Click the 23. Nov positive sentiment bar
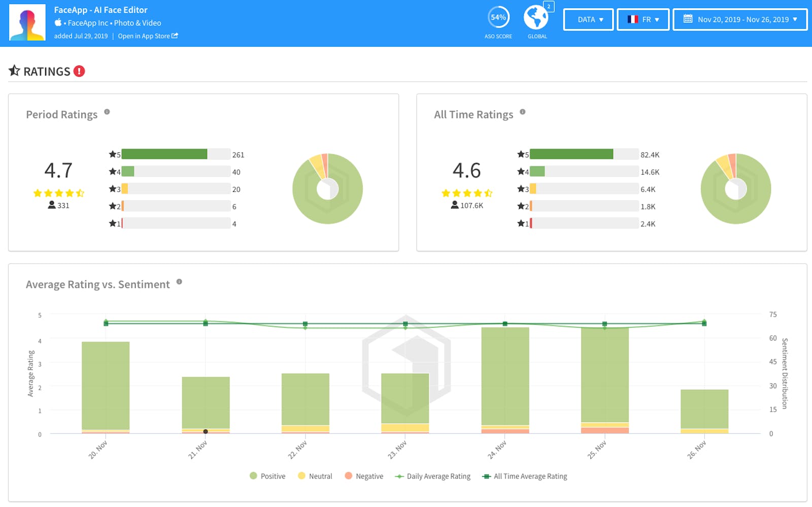The image size is (812, 507). (x=405, y=398)
